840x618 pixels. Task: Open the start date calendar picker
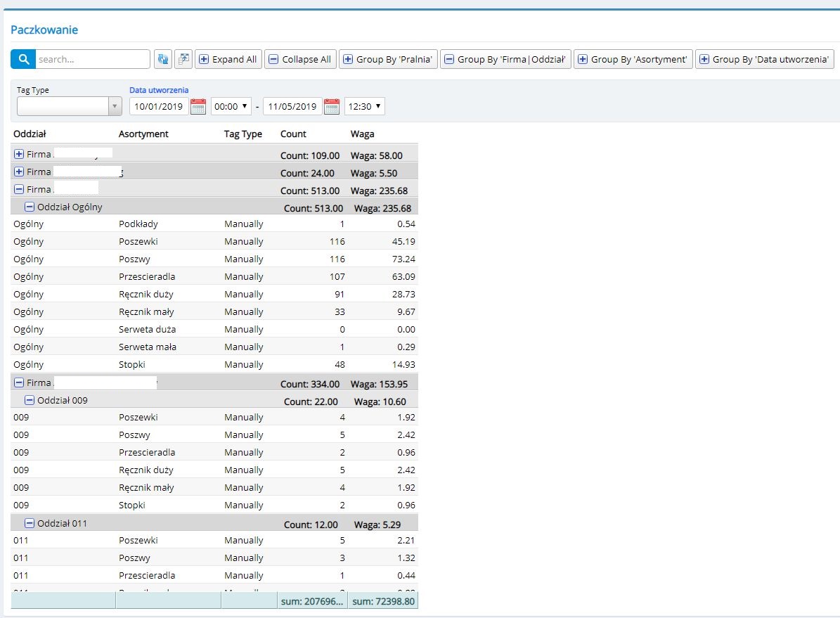pyautogui.click(x=198, y=106)
